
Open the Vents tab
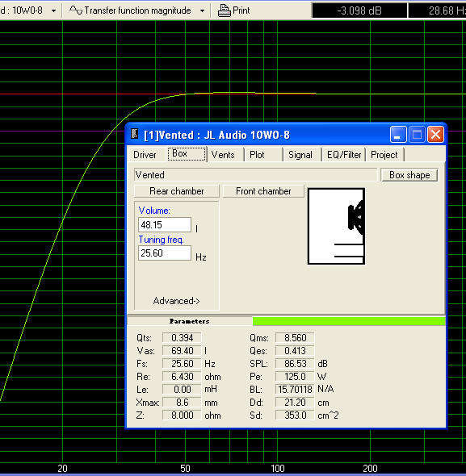coord(223,155)
